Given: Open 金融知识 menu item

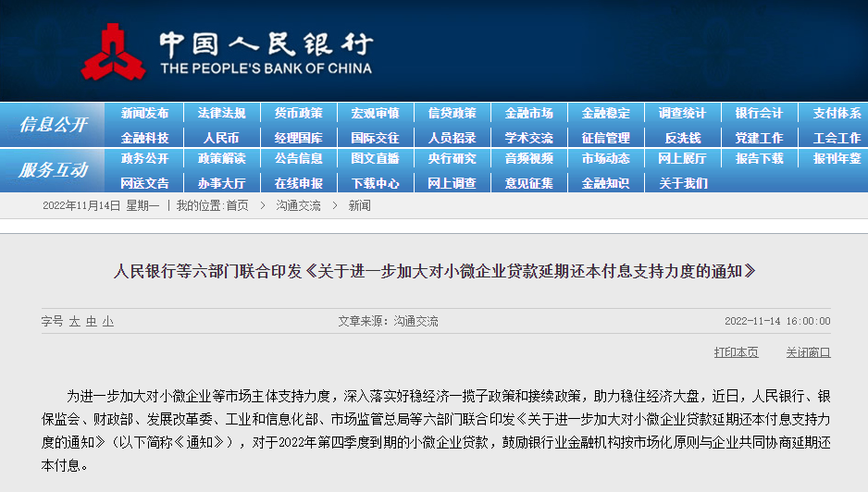Looking at the screenshot, I should [605, 183].
